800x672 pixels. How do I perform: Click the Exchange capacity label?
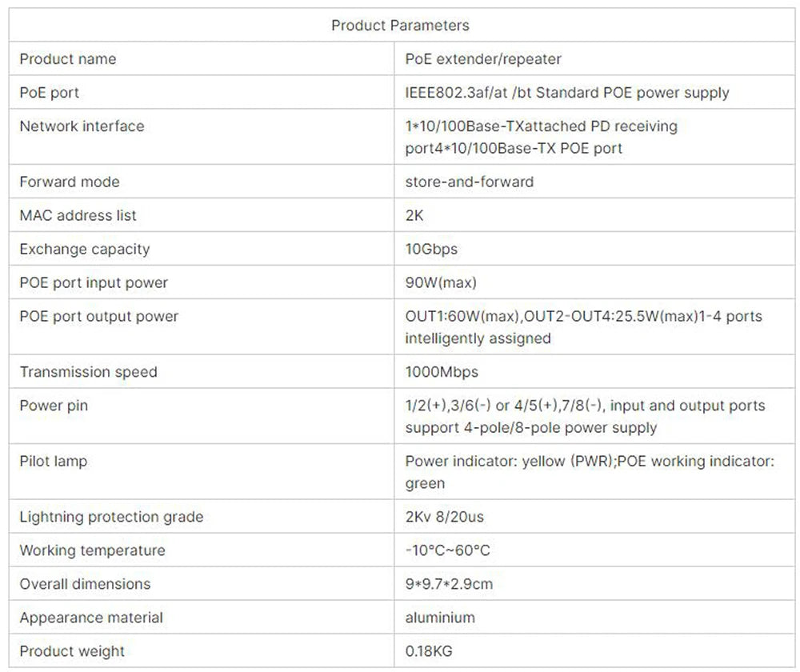pyautogui.click(x=84, y=250)
